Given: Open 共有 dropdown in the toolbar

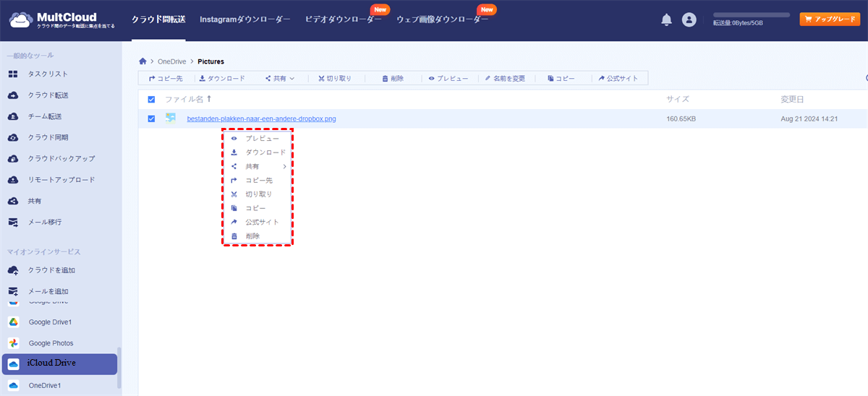Looking at the screenshot, I should click(x=279, y=78).
